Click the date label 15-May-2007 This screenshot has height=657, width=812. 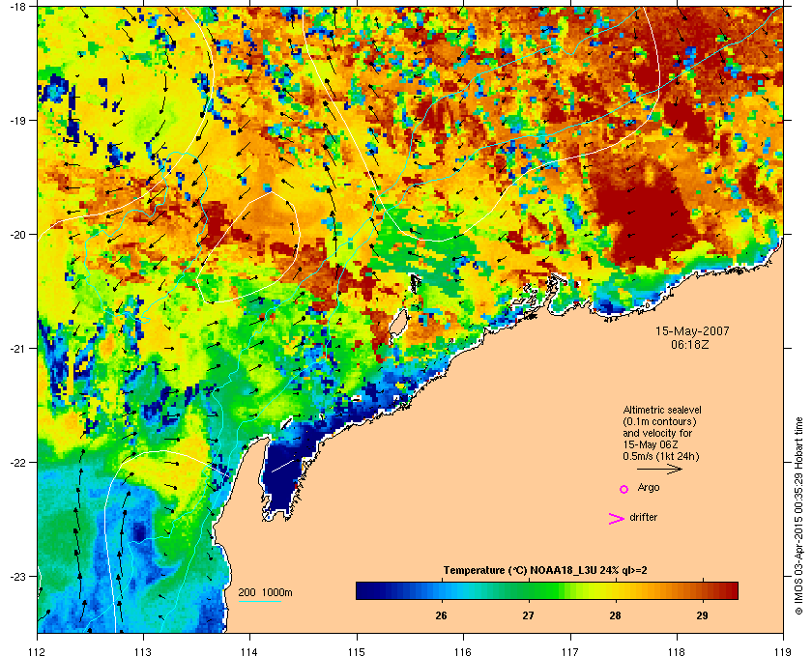[692, 330]
